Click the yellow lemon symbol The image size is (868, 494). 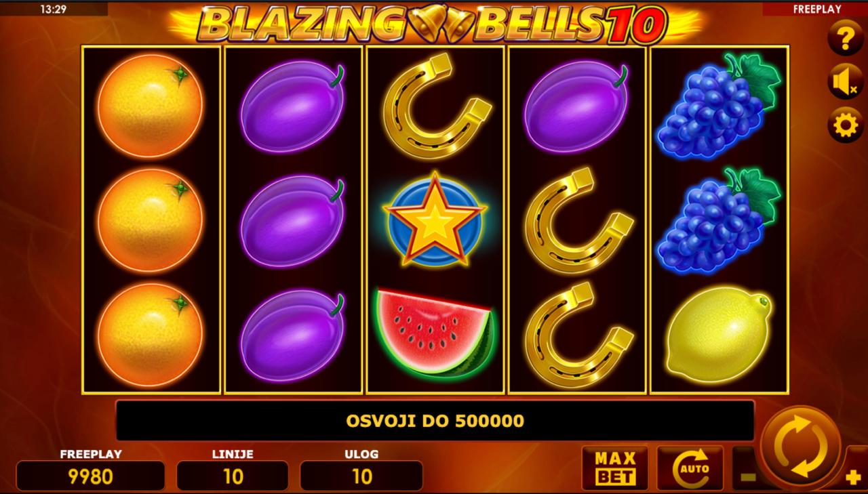point(719,334)
